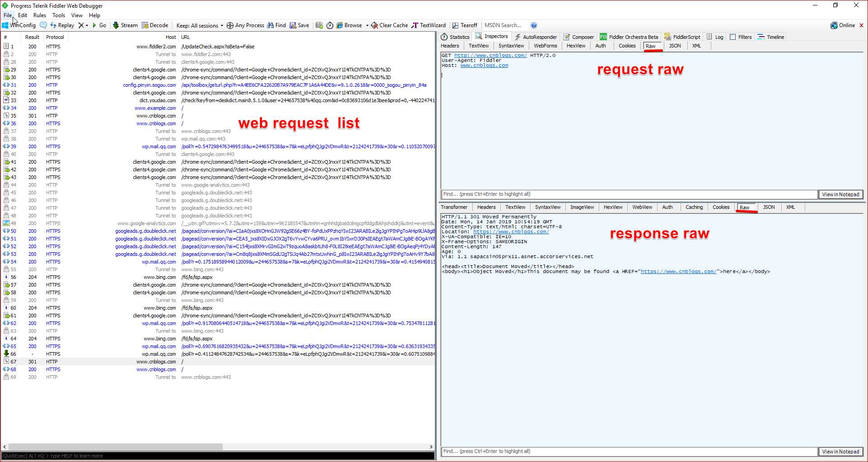Select the response Transformer tab
Screen dimensions: 868x462
tap(454, 207)
